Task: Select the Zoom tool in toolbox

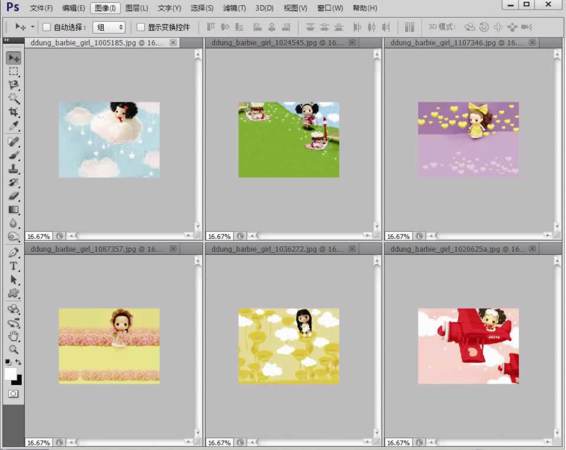Action: [14, 349]
